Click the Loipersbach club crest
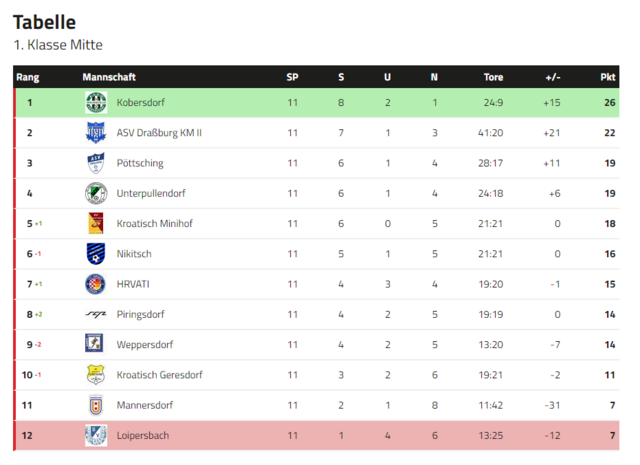This screenshot has width=640, height=465. (96, 435)
